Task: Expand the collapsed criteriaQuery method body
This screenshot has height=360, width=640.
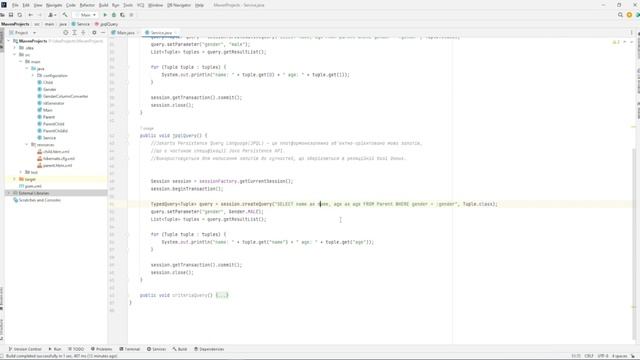Action: (222, 295)
